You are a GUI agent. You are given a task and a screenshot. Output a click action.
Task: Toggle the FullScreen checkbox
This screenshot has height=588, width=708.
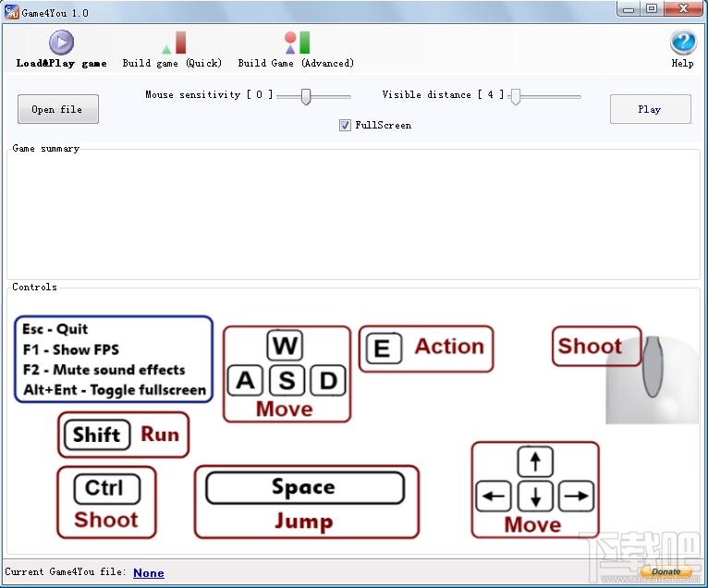(x=345, y=125)
